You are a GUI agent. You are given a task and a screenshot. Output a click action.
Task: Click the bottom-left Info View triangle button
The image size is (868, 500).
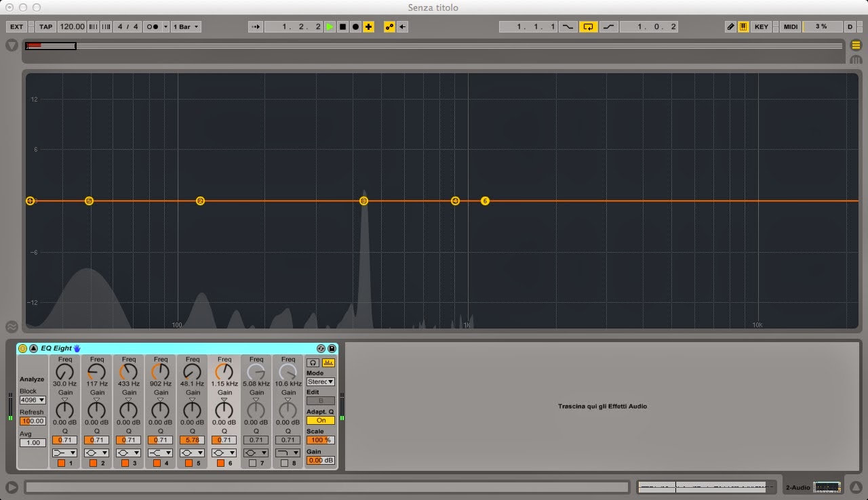click(x=12, y=487)
